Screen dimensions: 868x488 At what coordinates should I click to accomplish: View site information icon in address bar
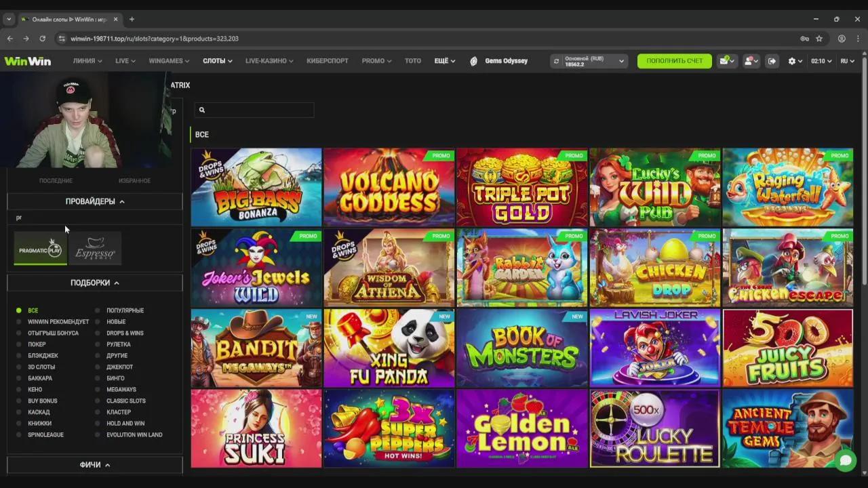(62, 39)
